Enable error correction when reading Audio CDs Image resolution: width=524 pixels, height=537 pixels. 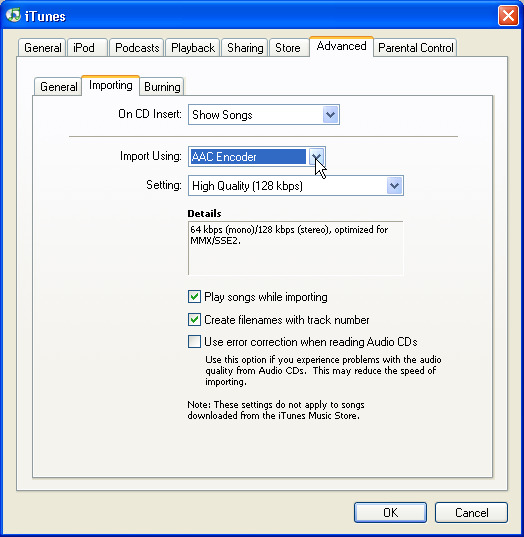[x=194, y=341]
